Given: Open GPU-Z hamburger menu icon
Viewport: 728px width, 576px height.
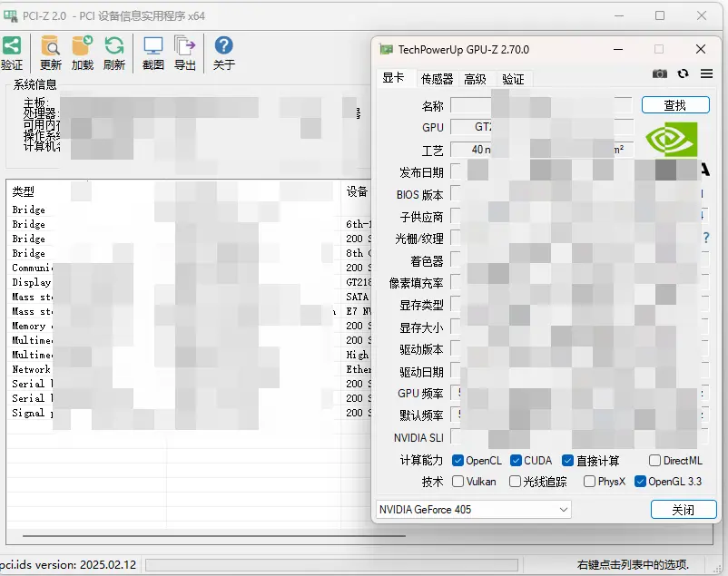Looking at the screenshot, I should (x=706, y=73).
